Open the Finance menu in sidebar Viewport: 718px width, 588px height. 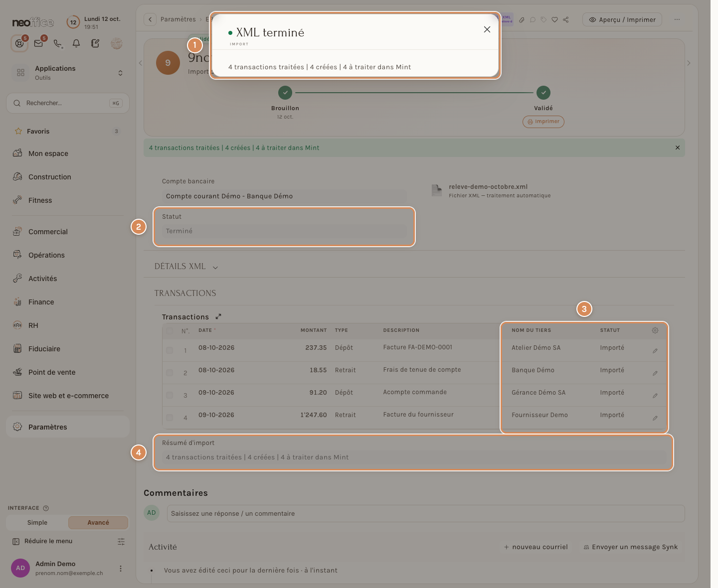[68, 302]
